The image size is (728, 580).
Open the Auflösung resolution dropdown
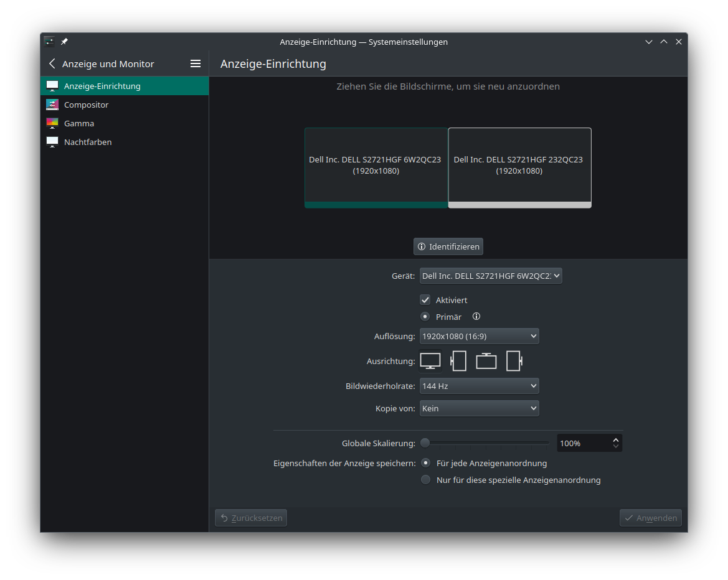point(479,336)
